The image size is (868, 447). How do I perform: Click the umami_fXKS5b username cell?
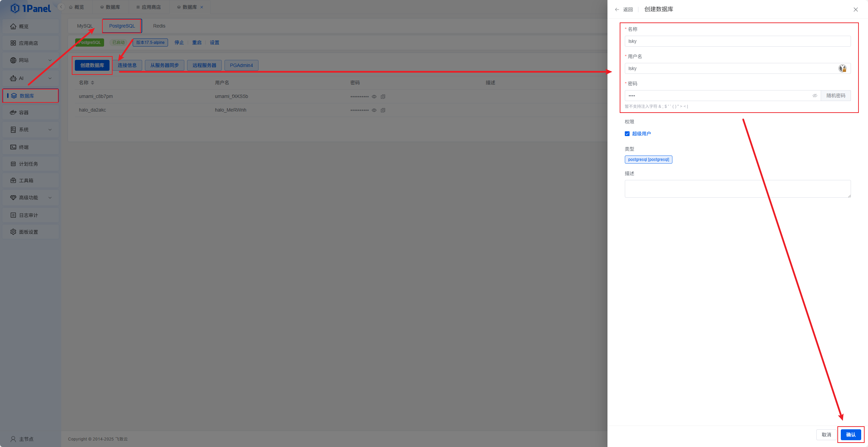[232, 97]
